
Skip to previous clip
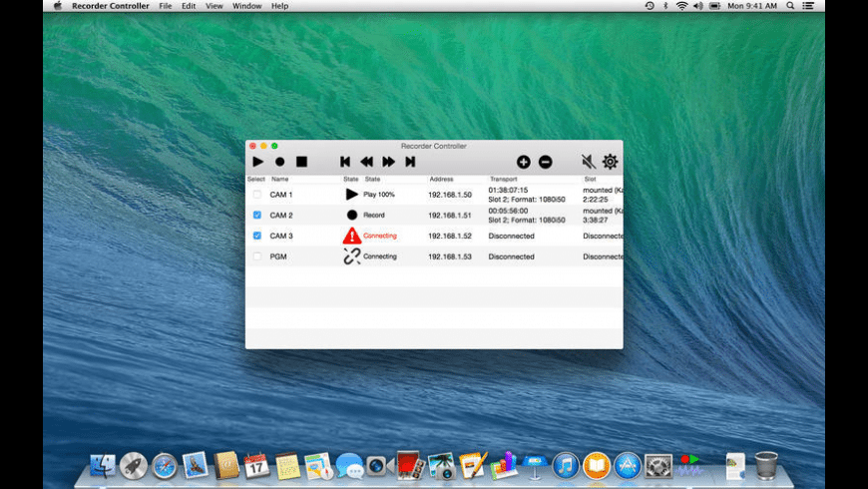pos(345,162)
